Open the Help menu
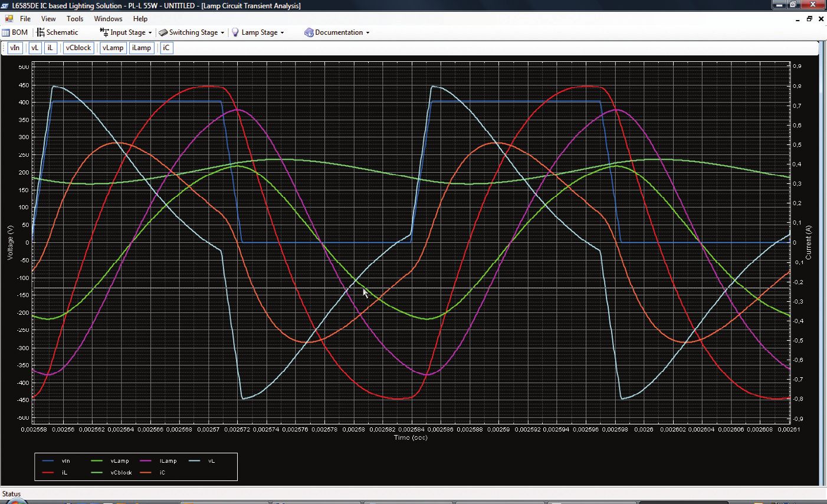 click(140, 19)
